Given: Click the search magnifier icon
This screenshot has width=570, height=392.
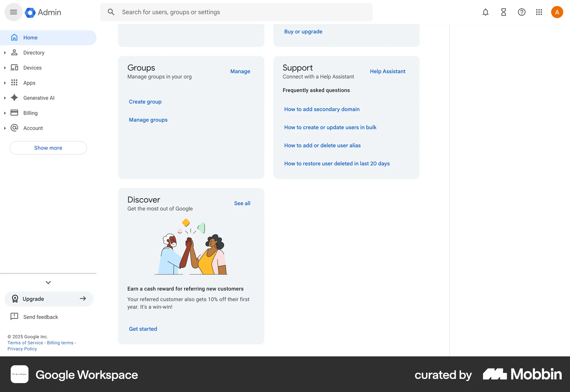Looking at the screenshot, I should (x=111, y=12).
